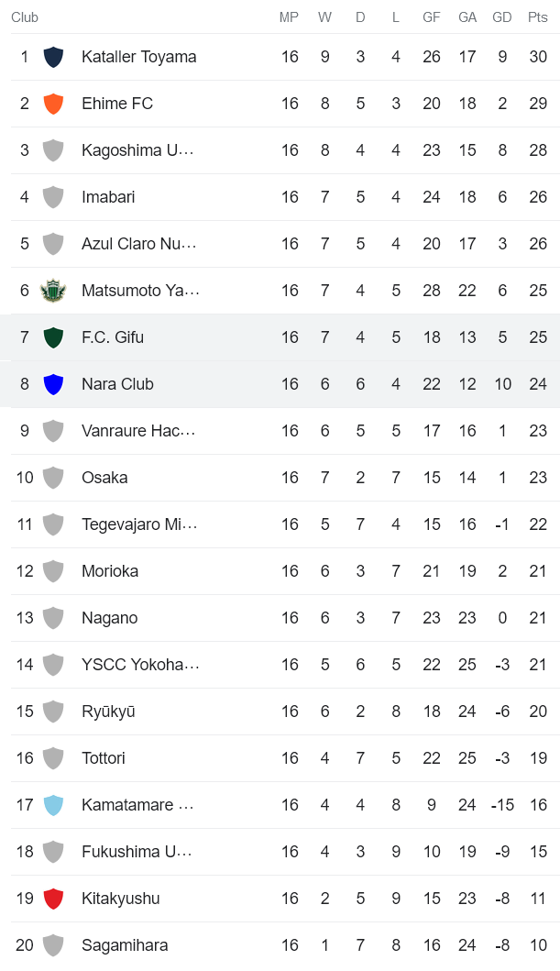Click the MP header to sort matches
This screenshot has width=560, height=971.
pyautogui.click(x=290, y=17)
